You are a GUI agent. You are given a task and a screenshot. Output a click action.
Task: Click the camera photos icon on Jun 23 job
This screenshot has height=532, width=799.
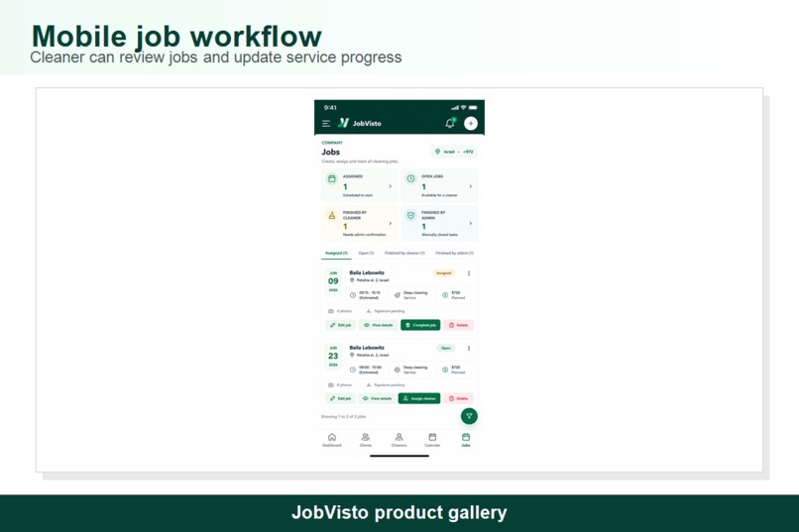pos(331,385)
